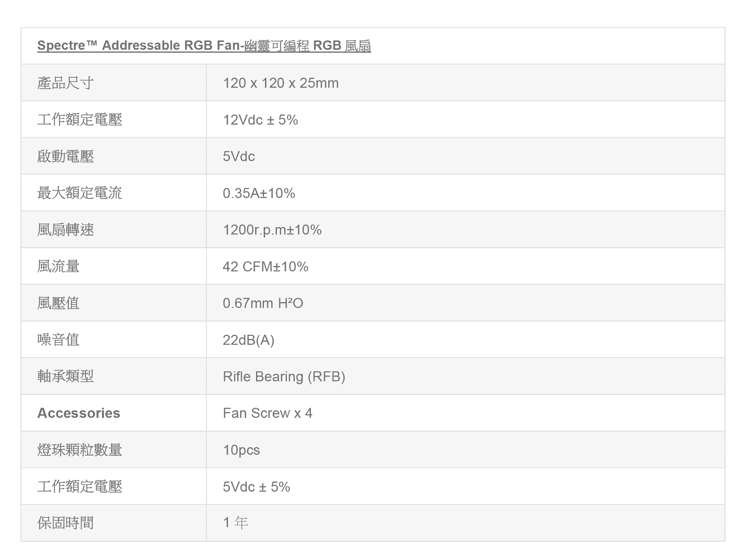Click the 5Vdc starting voltage value
746x560 pixels.
(239, 156)
